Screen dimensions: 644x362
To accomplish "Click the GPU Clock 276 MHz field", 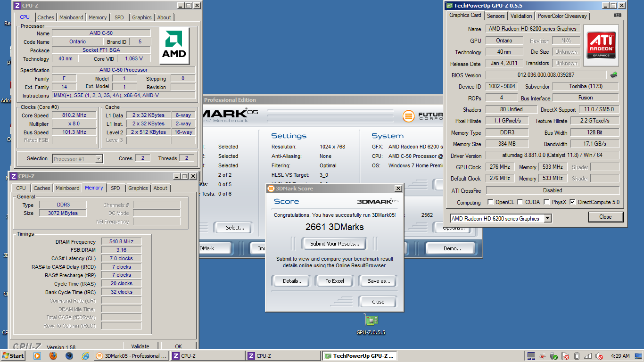I will (501, 167).
